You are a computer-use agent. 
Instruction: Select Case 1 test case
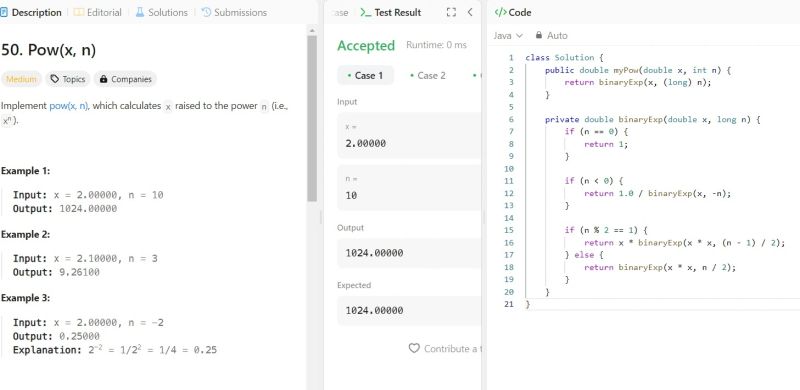point(365,76)
